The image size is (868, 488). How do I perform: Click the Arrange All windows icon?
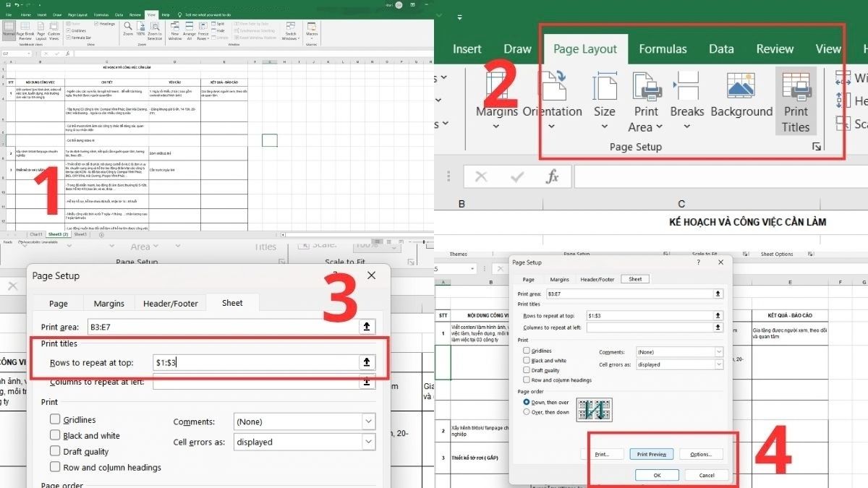[189, 29]
